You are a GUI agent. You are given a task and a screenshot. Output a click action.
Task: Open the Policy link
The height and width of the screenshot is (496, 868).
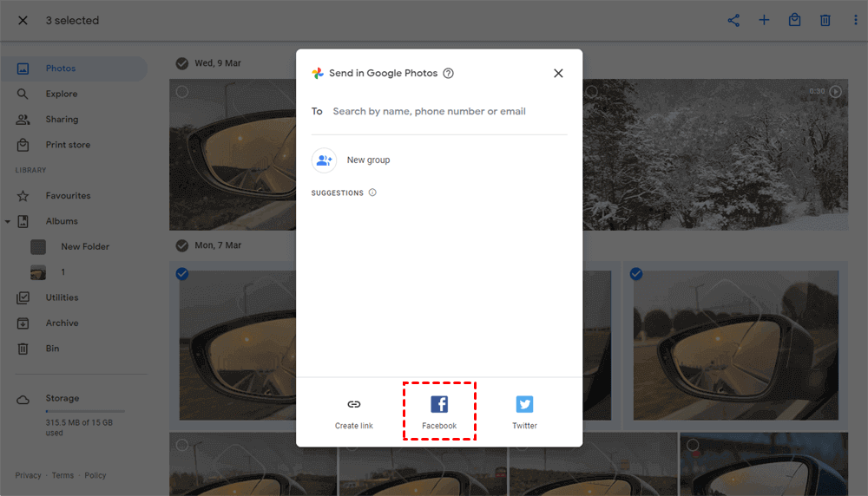[x=95, y=475]
